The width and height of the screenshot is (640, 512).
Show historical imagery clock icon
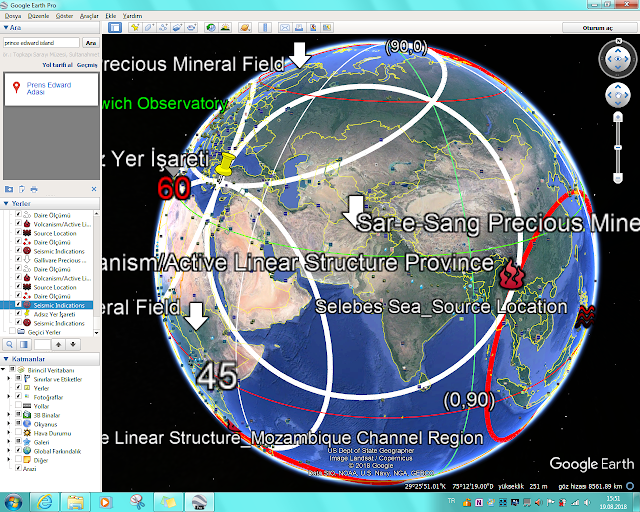(x=211, y=27)
